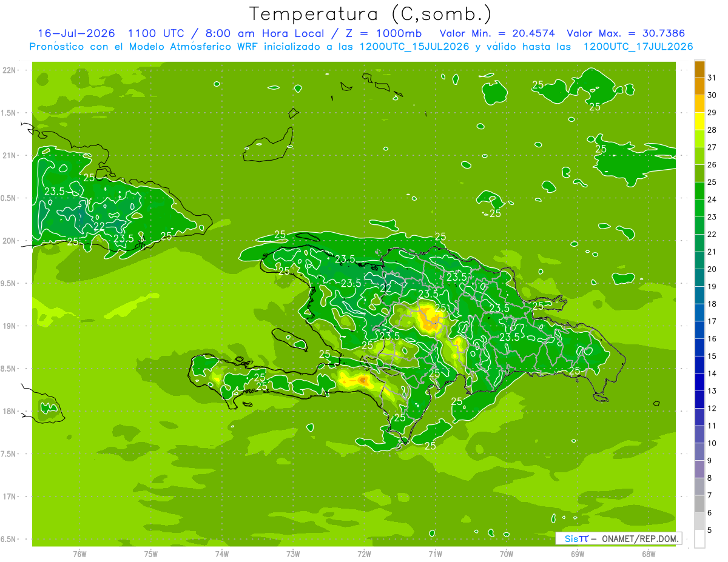The width and height of the screenshot is (728, 562).
Task: Click longitude axis label "68W"
Action: [649, 554]
